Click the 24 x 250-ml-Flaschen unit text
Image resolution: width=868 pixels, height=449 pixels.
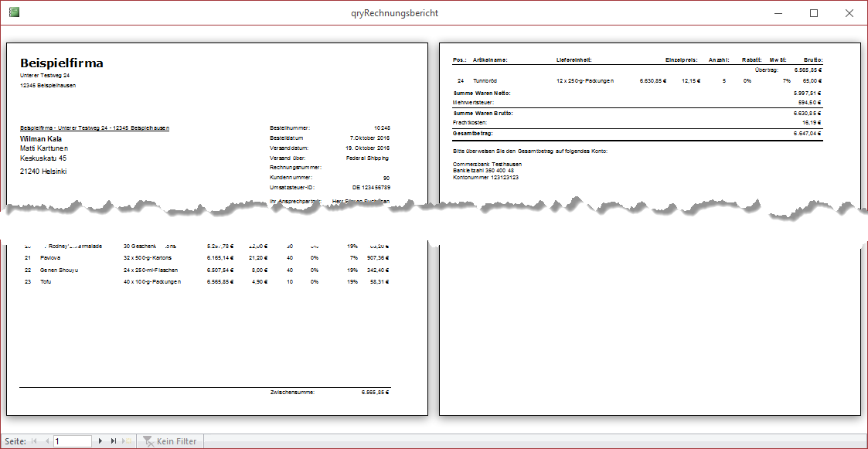151,270
